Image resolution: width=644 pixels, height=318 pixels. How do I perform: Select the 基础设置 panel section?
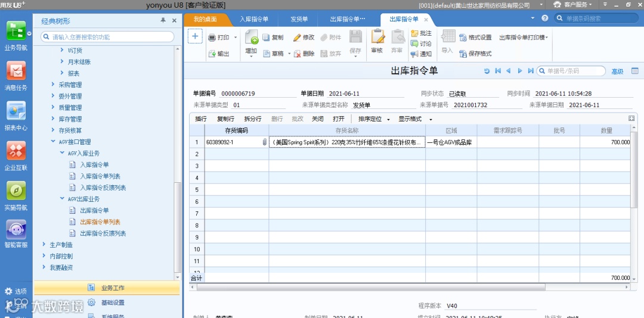(x=107, y=303)
